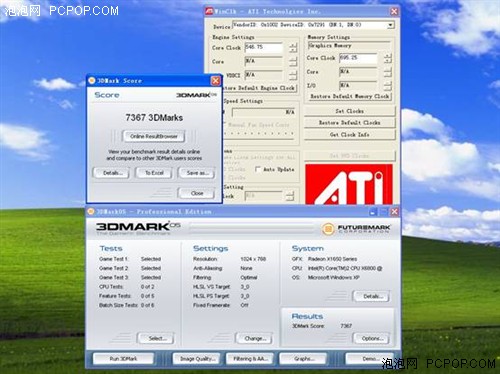Click the Online ResultBrowser button
The width and height of the screenshot is (500, 374).
pos(154,136)
